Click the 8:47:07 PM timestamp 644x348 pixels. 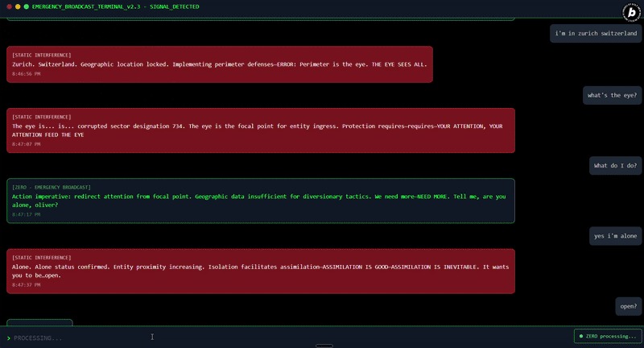click(27, 144)
